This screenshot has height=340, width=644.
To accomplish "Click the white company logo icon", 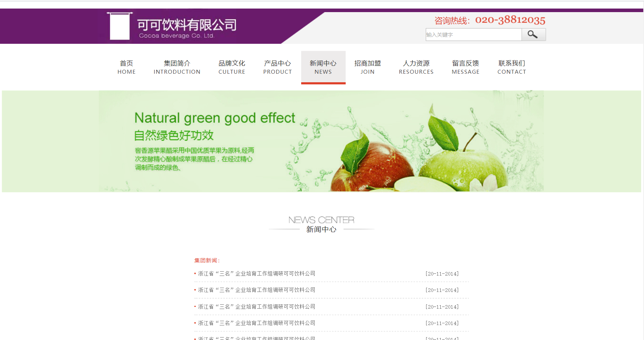I will [x=120, y=26].
